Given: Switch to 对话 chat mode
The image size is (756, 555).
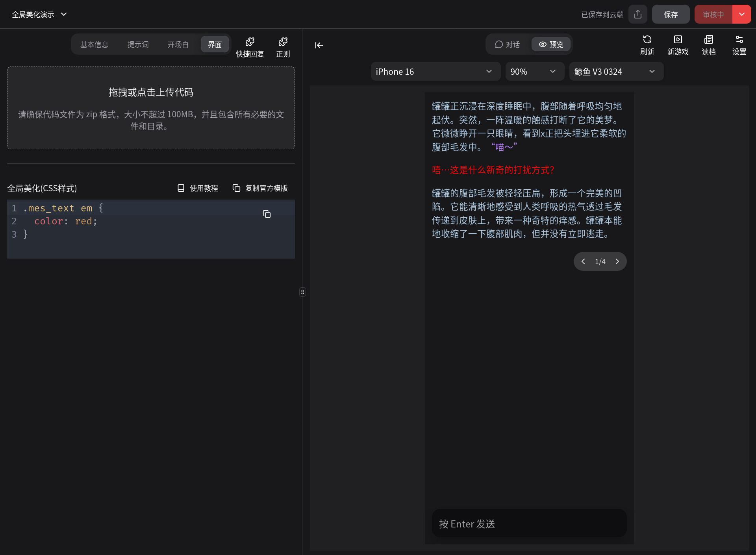Looking at the screenshot, I should click(x=508, y=44).
